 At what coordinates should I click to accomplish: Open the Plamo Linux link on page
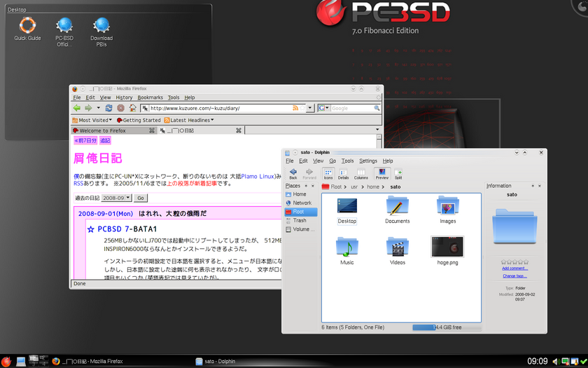click(x=258, y=176)
